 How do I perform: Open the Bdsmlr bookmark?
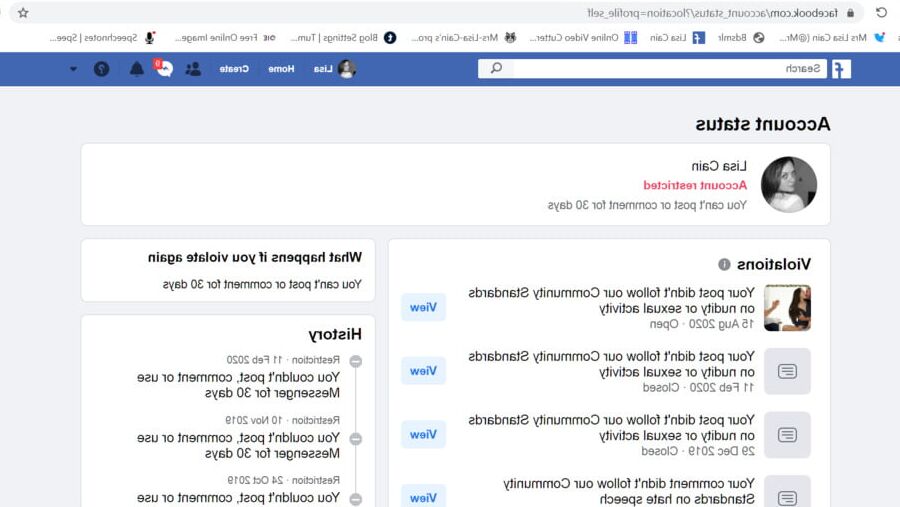click(741, 38)
